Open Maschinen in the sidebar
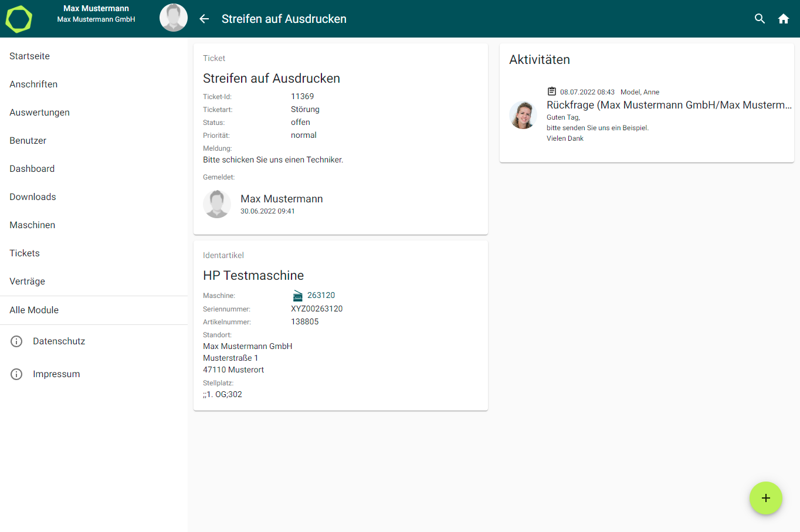800x532 pixels. 32,225
